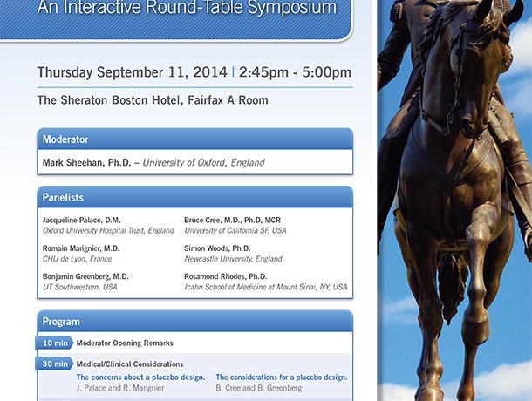Click the '30 min' duration tag
Screen dimensions: 532x401
click(x=54, y=364)
